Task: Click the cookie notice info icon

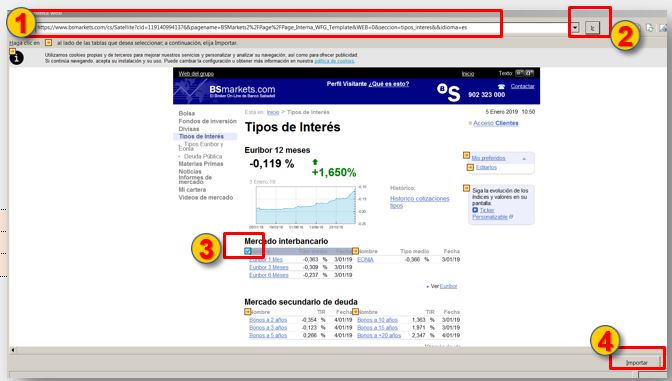Action: [x=16, y=58]
